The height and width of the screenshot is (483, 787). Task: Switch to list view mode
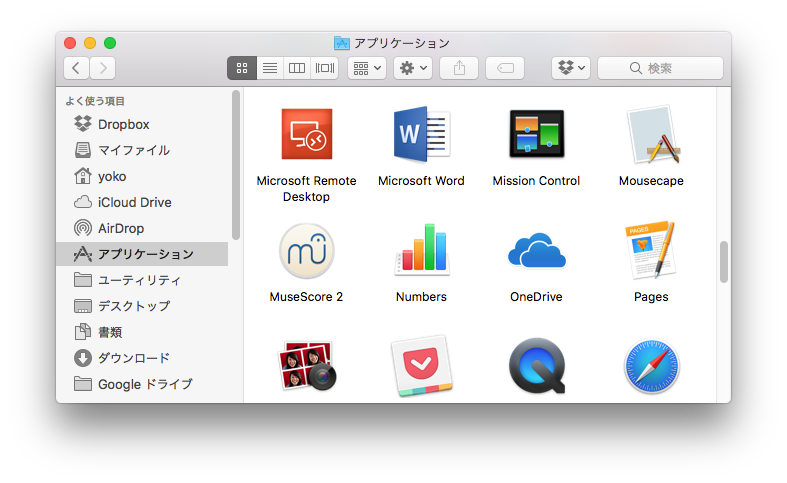coord(269,68)
